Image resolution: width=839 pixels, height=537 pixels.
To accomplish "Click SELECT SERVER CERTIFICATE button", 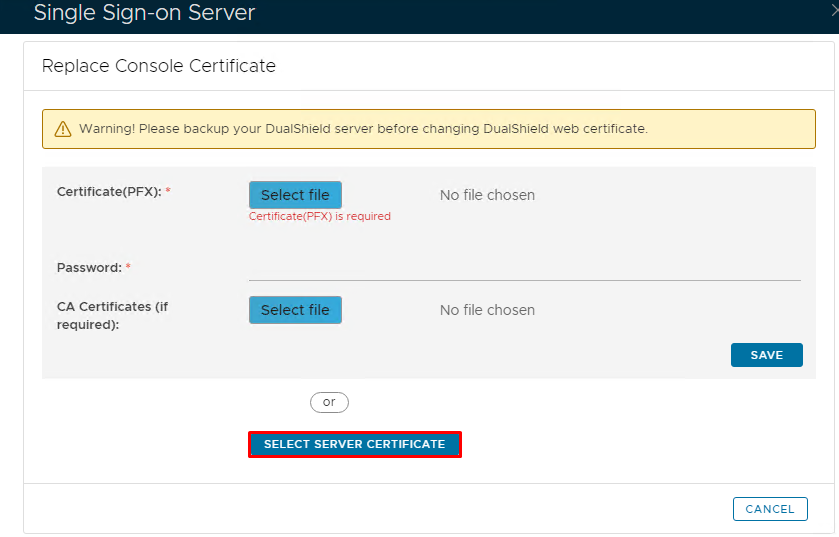I will (x=354, y=444).
